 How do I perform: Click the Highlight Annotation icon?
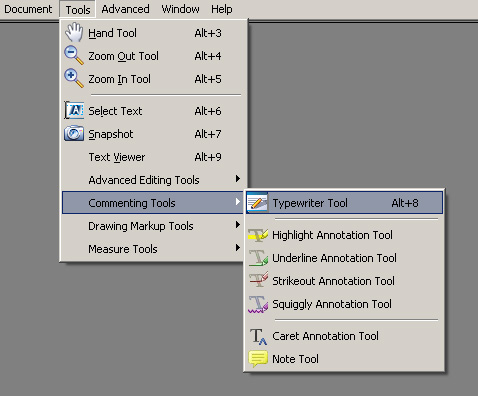(258, 235)
